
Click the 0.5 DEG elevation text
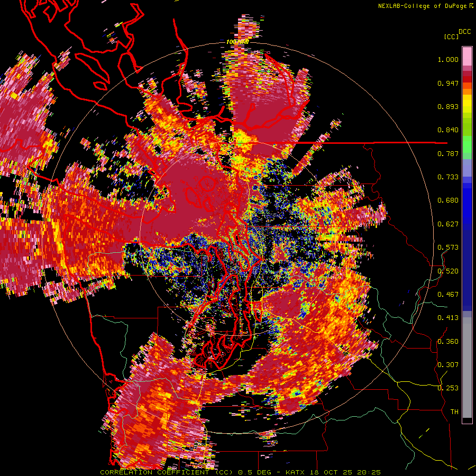point(254,472)
